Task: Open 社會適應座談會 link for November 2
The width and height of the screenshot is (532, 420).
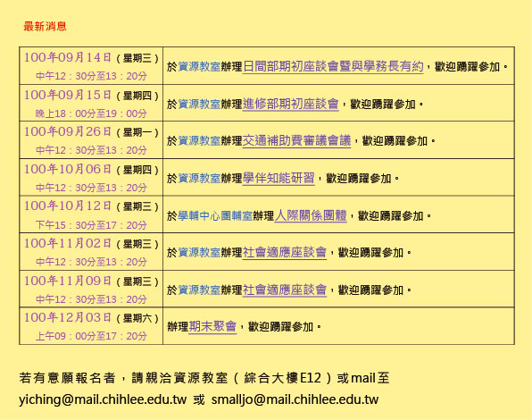Action: pos(285,252)
